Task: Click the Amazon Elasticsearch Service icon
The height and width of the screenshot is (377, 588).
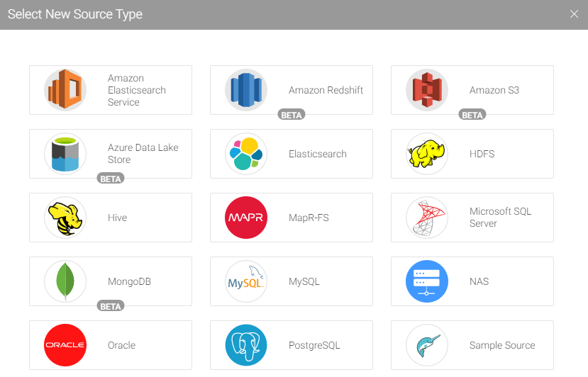Action: click(x=65, y=90)
